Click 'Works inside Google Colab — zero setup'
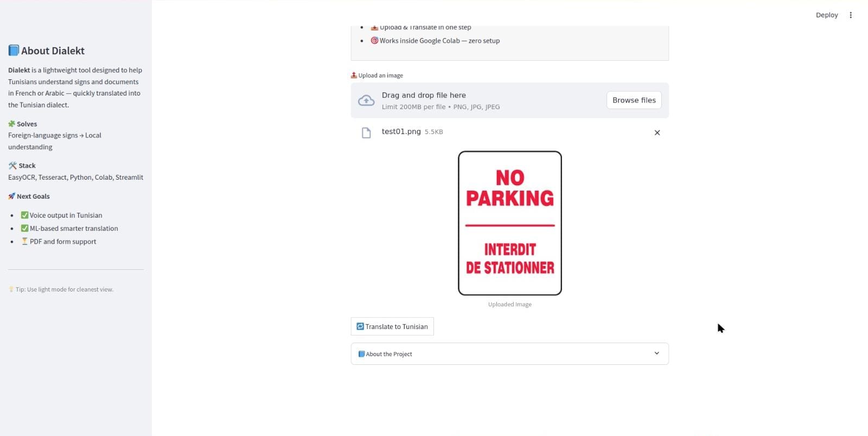 (439, 41)
